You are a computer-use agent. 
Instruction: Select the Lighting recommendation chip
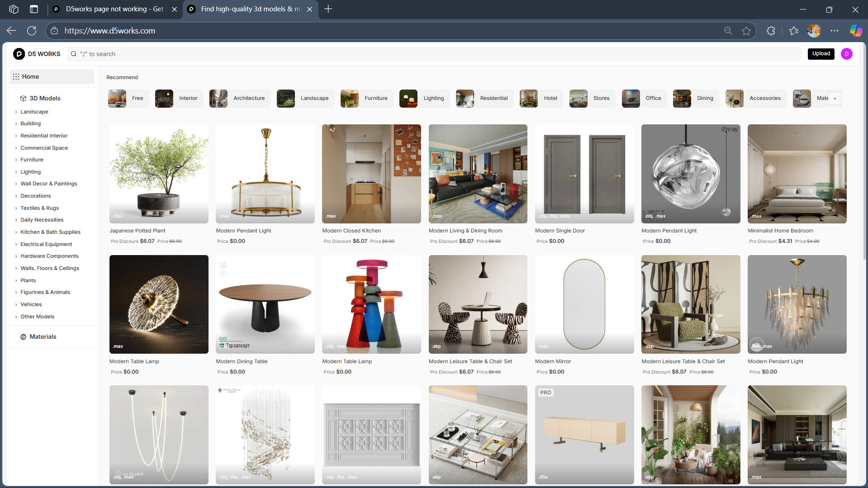[424, 98]
